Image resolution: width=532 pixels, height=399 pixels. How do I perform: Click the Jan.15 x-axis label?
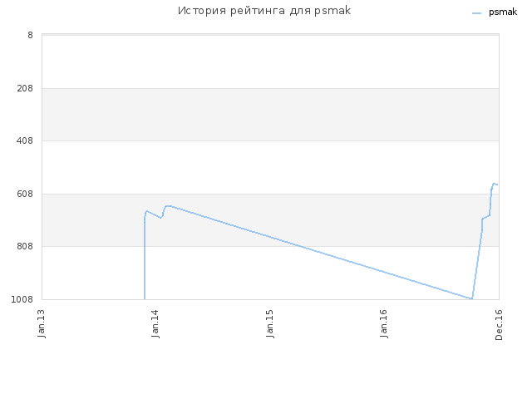point(269,323)
